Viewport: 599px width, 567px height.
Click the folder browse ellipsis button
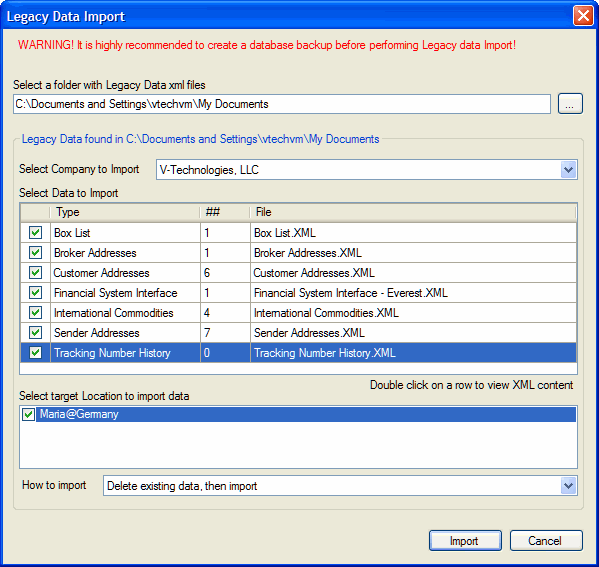pos(570,104)
